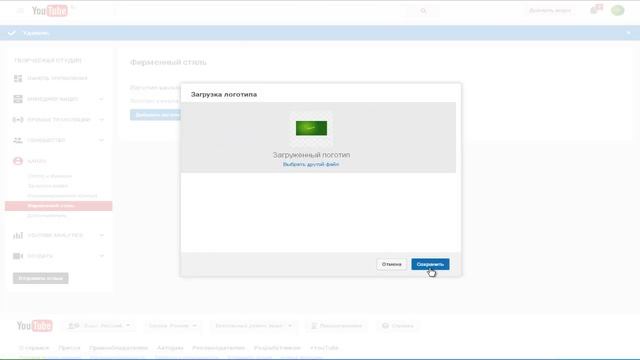640x360 pixels.
Task: Click the YouTube logo in the header
Action: point(50,11)
